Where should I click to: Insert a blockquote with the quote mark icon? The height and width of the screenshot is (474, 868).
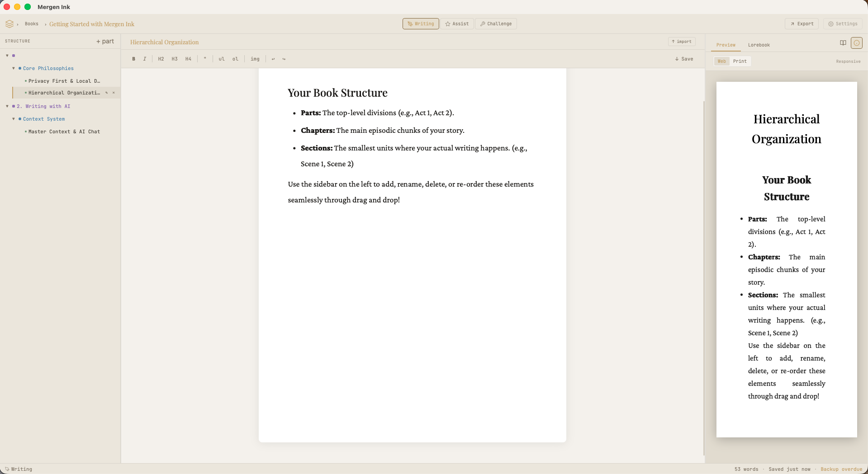click(205, 59)
